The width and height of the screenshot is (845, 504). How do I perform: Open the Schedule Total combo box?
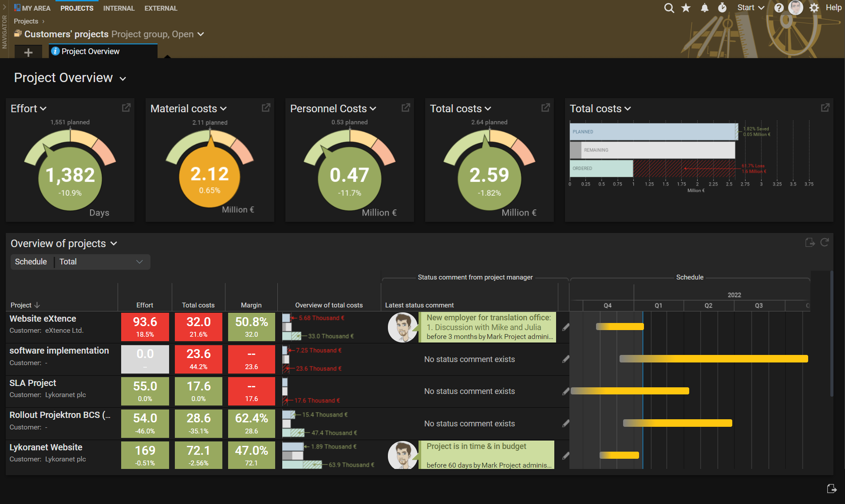tap(139, 262)
